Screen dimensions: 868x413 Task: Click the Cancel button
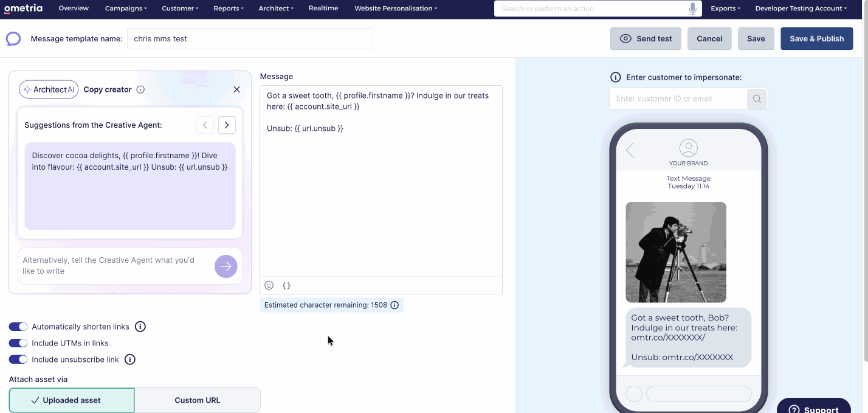(x=709, y=38)
